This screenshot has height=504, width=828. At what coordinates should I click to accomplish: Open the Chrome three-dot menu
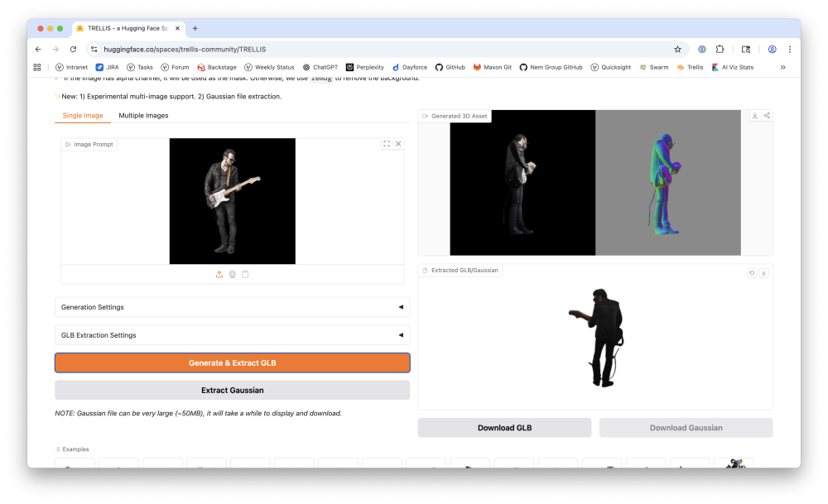[x=790, y=49]
